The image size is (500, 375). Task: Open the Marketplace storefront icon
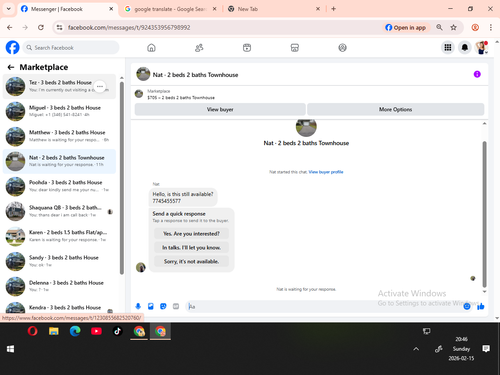(295, 48)
